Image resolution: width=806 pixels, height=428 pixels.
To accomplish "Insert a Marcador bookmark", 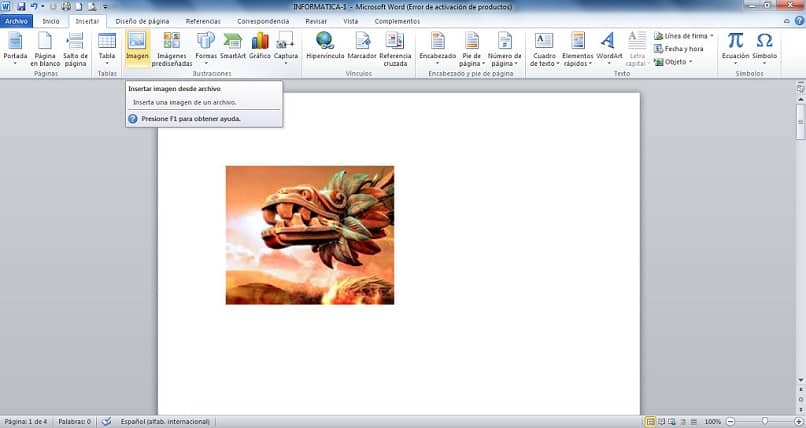I will coord(362,46).
